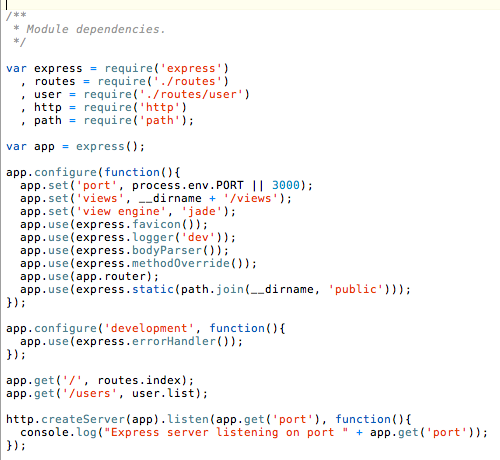This screenshot has height=460, width=500.
Task: Click the 'Module dependencies.' comment text
Action: click(96, 29)
